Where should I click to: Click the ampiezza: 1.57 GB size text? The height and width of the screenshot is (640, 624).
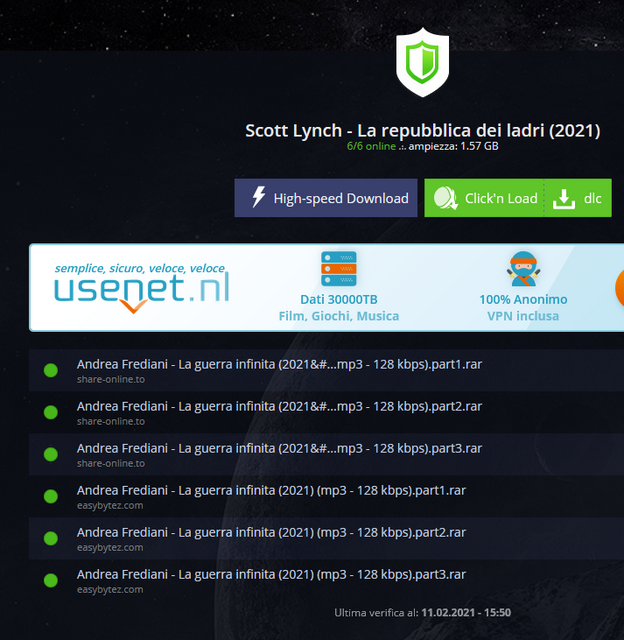(x=453, y=146)
